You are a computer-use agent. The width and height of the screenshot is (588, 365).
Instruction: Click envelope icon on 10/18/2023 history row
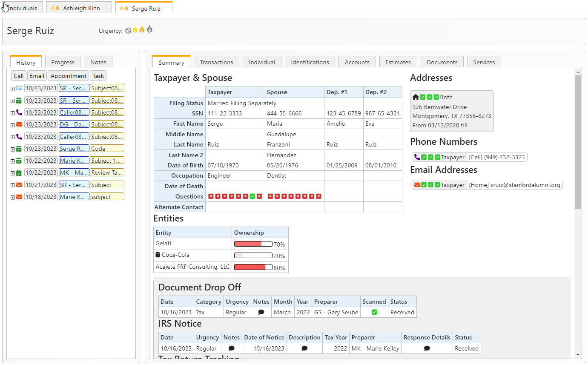(x=19, y=197)
